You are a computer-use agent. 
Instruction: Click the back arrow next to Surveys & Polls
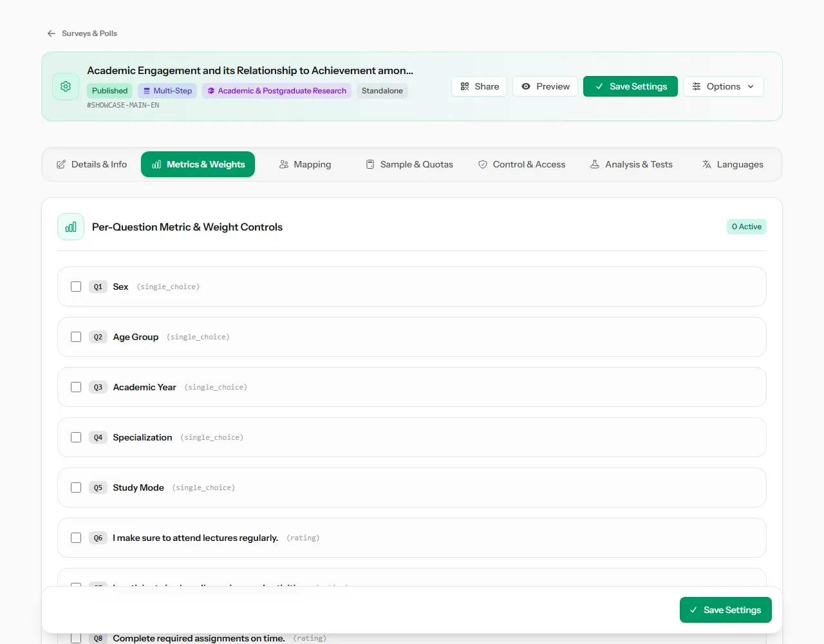click(51, 33)
